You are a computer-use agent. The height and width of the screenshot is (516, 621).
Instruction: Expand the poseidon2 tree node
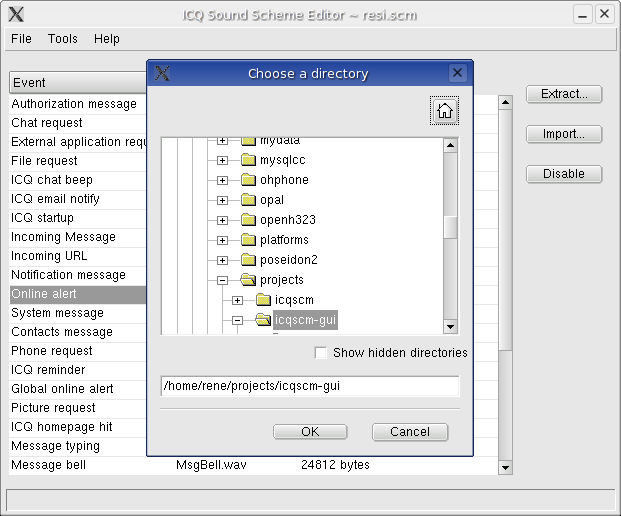[222, 260]
